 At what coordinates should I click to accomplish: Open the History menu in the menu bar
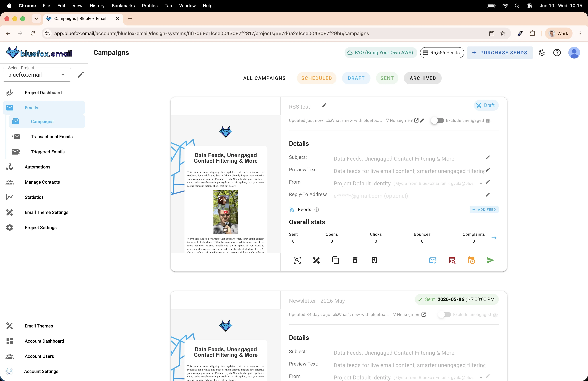[x=97, y=6]
